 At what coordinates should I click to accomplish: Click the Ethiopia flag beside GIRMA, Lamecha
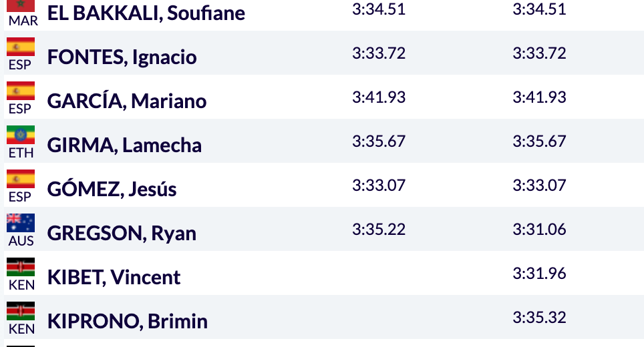(x=21, y=135)
